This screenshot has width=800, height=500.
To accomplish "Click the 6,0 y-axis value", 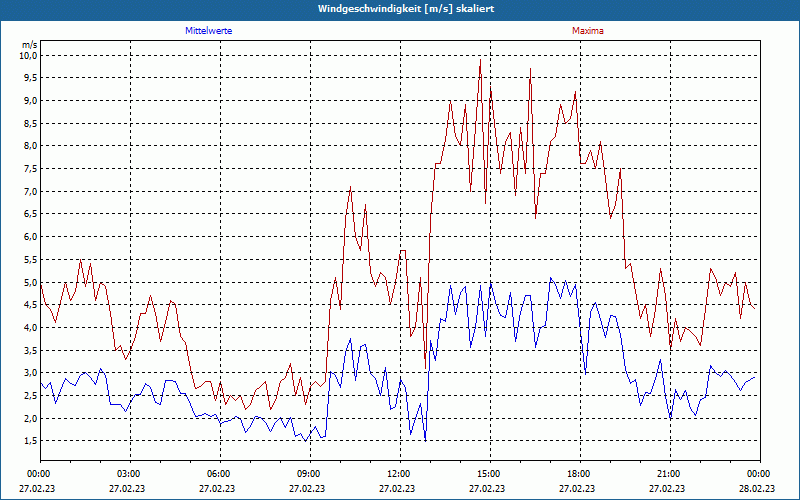I will pos(31,237).
